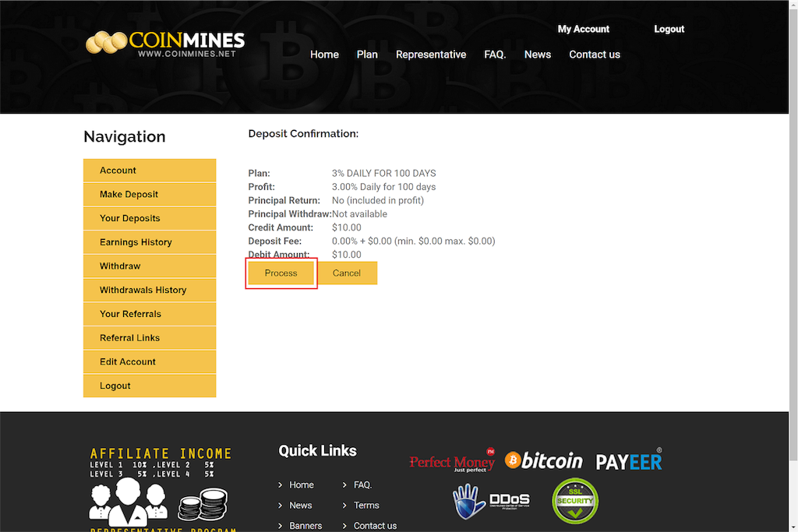Open the Plan page in top menu
Image resolution: width=798 pixels, height=532 pixels.
(x=367, y=55)
